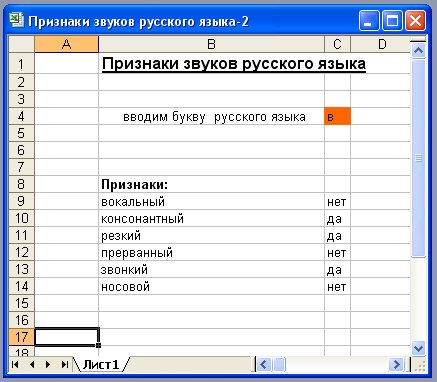This screenshot has width=437, height=382.
Task: Close the workbook window
Action: pyautogui.click(x=415, y=21)
